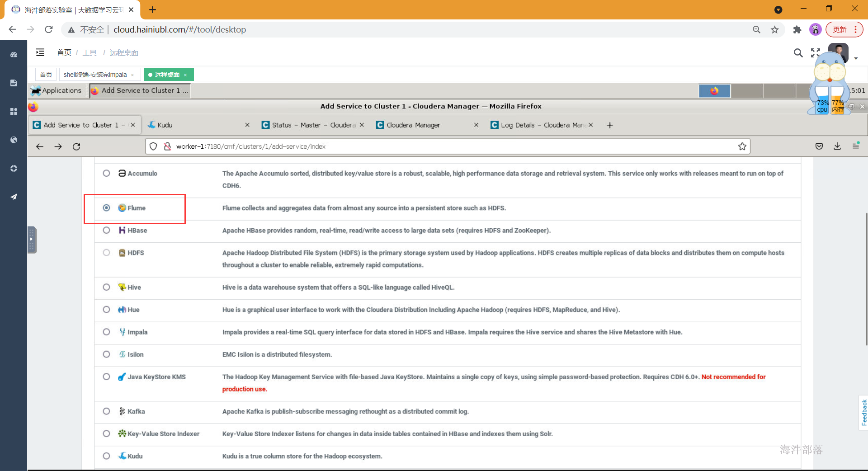868x471 pixels.
Task: Select the Kudu service radio button
Action: (106, 456)
